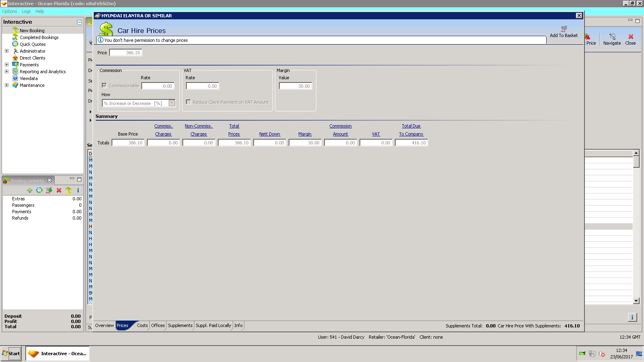Screen dimensions: 644x362
Task: Click the Payments dollar card icon
Action: [15, 65]
